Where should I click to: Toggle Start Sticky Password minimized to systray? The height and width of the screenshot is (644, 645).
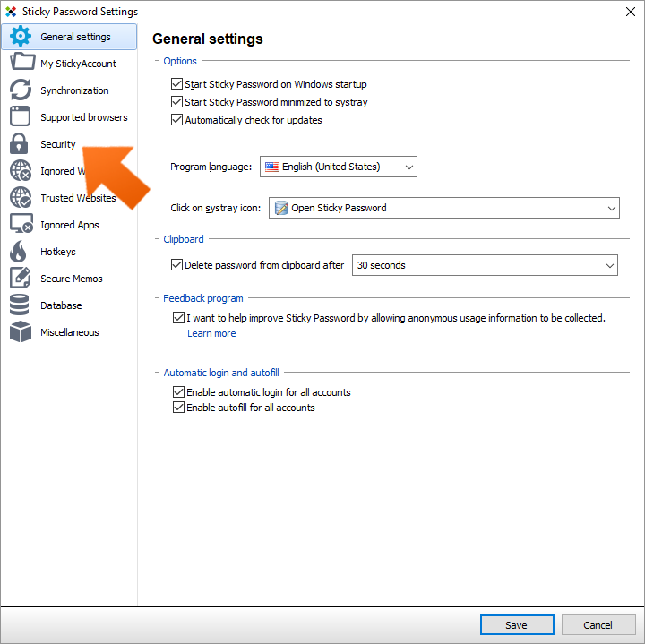point(176,101)
